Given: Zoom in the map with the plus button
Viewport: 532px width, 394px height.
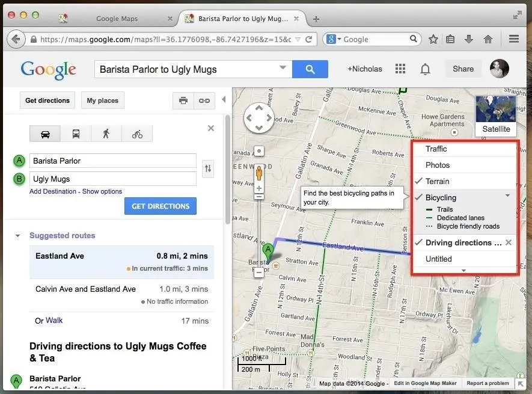Looking at the screenshot, I should coord(259,188).
